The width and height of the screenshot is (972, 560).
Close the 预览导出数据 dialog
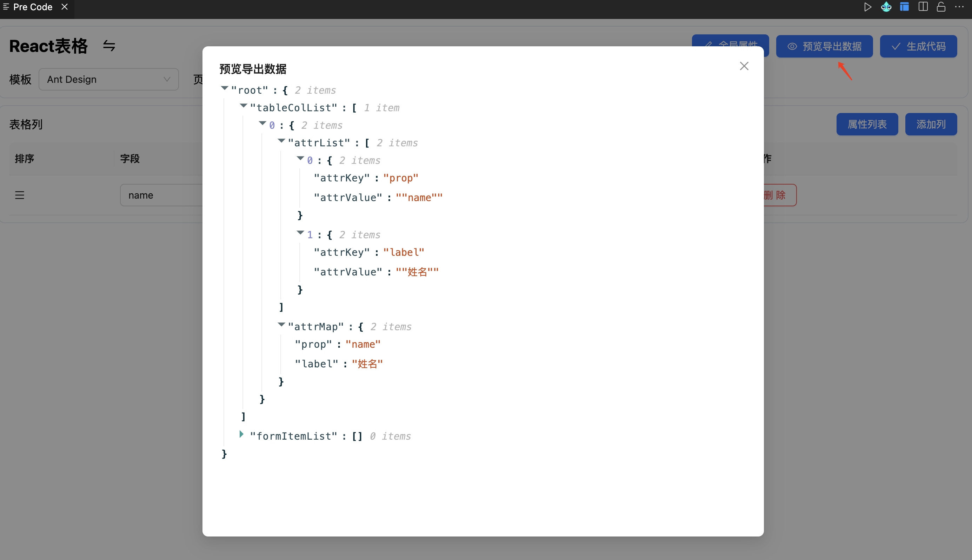tap(744, 66)
